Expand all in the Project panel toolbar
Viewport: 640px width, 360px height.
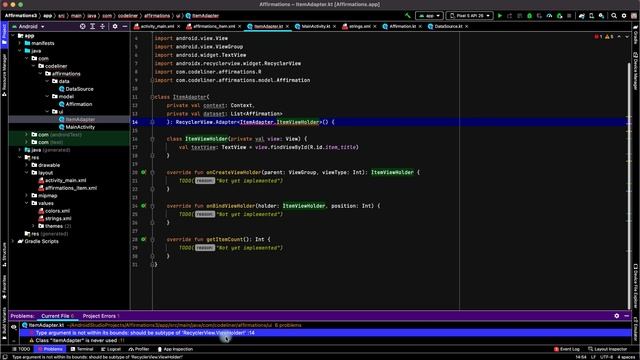93,26
